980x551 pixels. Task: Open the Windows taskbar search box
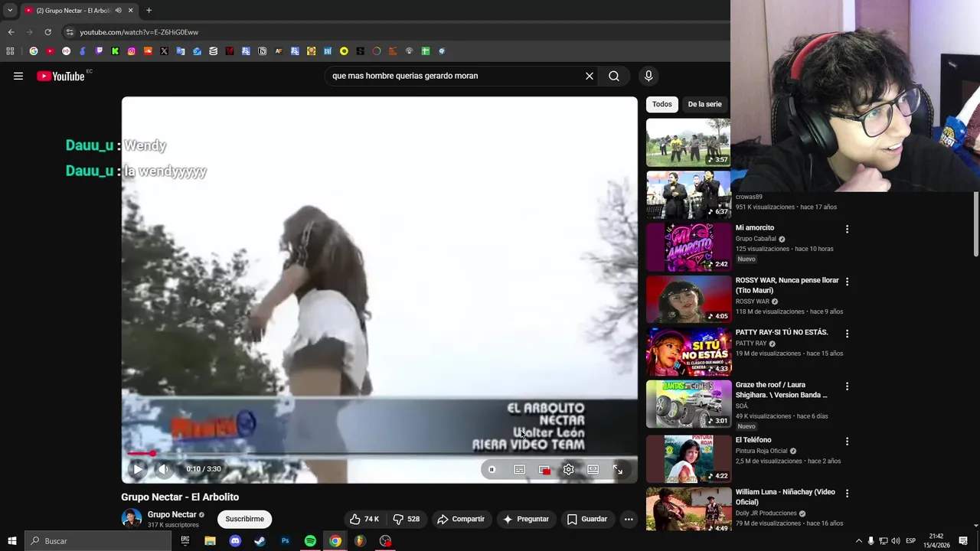[x=98, y=541]
